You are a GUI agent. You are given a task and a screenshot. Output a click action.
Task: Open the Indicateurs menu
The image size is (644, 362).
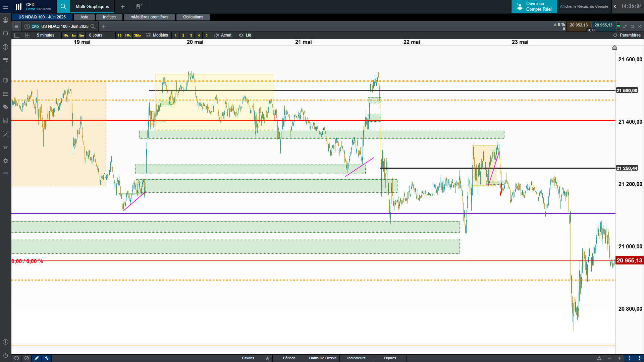click(356, 358)
